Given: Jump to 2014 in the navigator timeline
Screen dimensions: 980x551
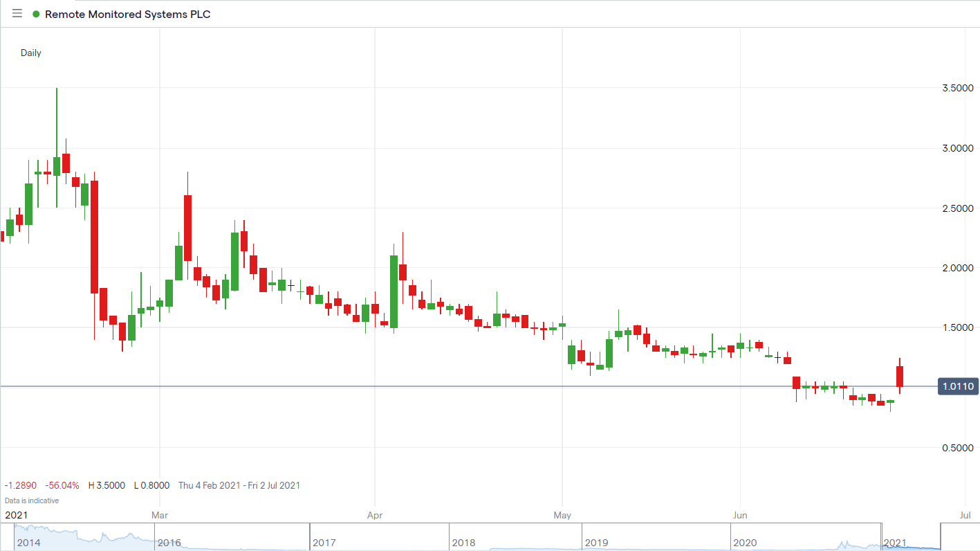Looking at the screenshot, I should pyautogui.click(x=30, y=543).
